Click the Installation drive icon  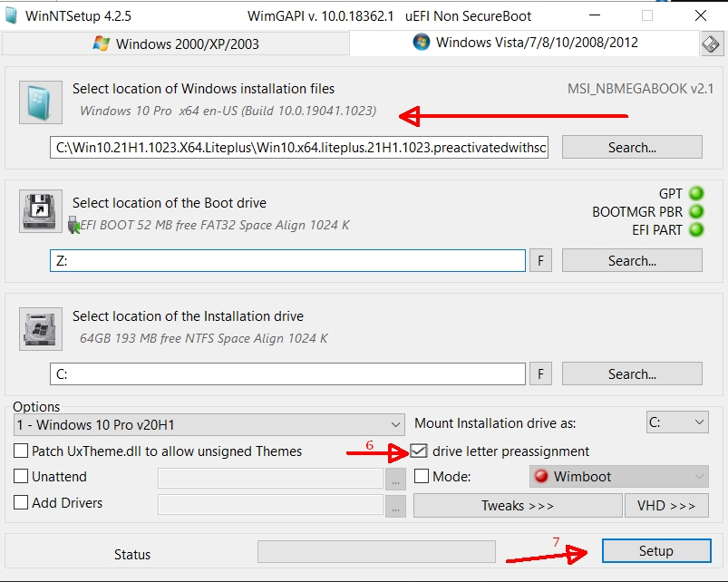[x=41, y=328]
